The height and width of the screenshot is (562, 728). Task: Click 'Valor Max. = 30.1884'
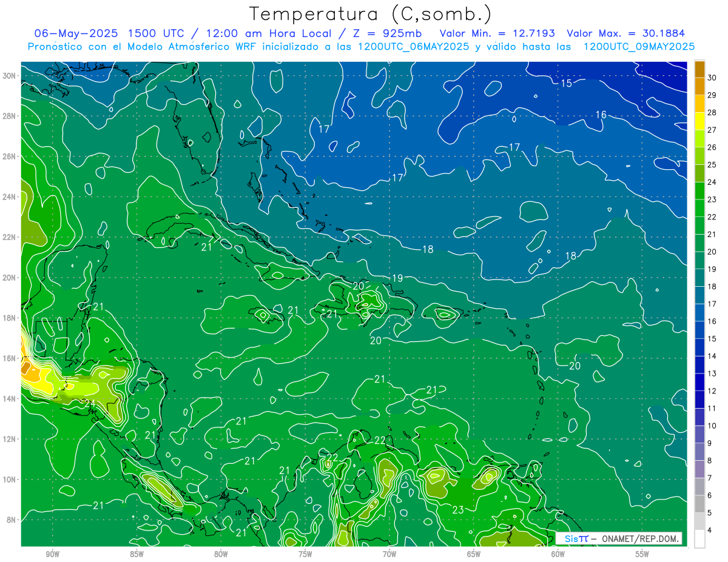625,33
